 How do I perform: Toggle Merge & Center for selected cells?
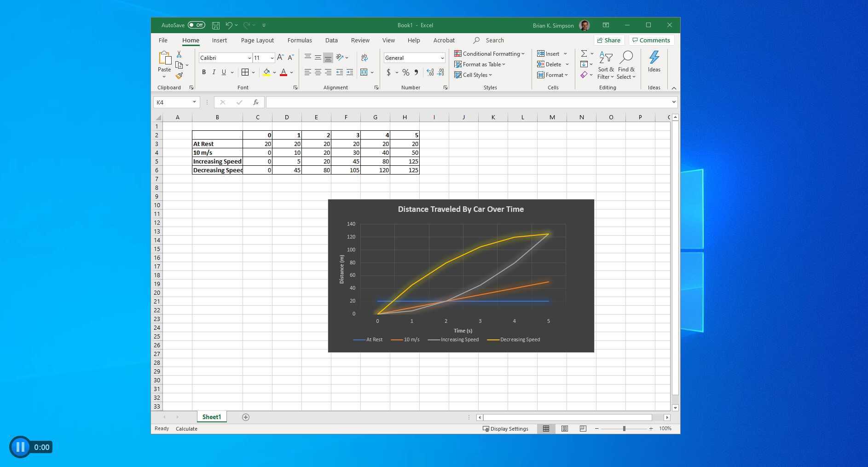[363, 72]
